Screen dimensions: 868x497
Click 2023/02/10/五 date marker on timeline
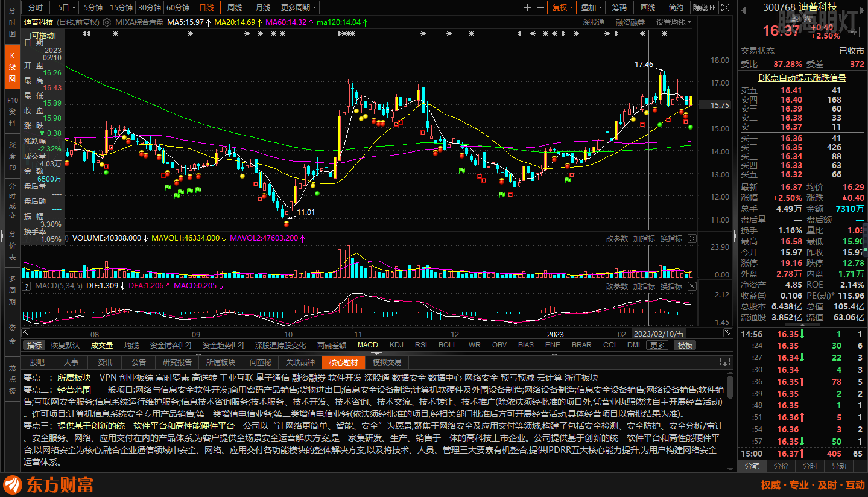[x=660, y=334]
